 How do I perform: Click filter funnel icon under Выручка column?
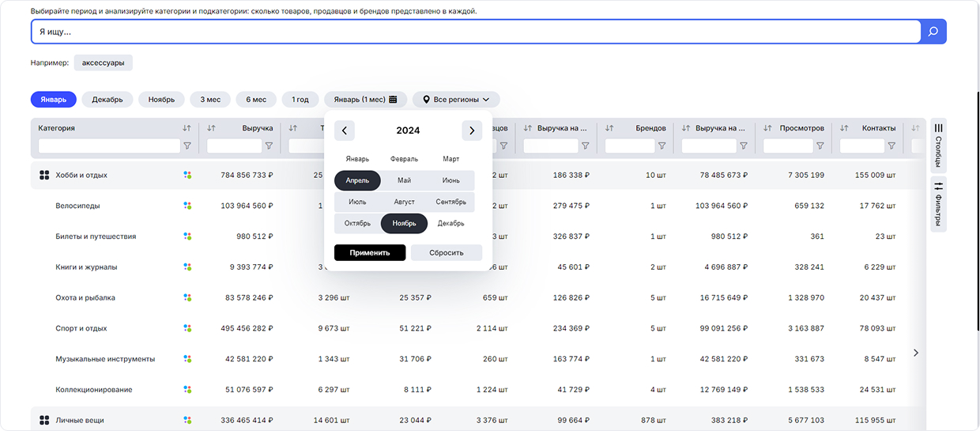[x=269, y=146]
